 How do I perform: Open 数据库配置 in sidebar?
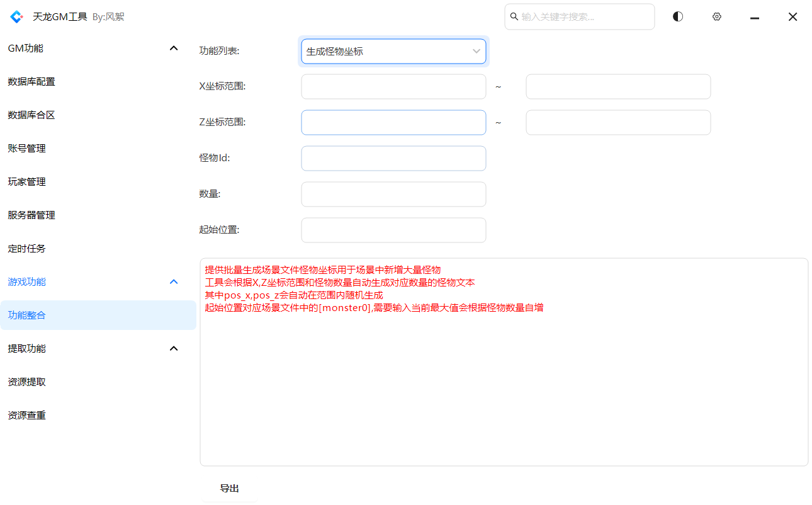[x=31, y=82]
